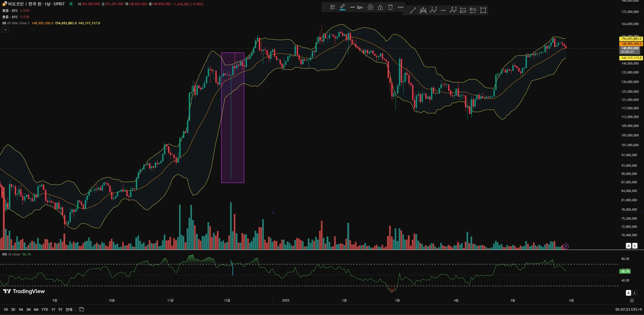Open the three-dots more options menu
The image size is (644, 315).
coord(400,7)
